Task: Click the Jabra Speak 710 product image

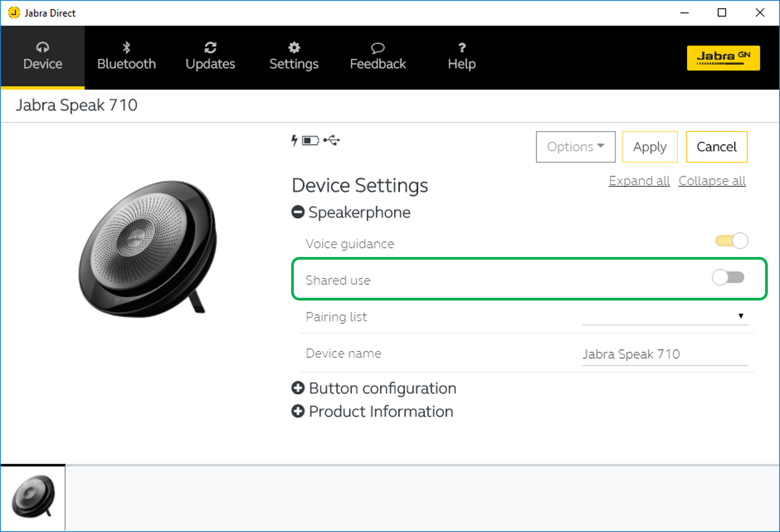Action: click(148, 248)
